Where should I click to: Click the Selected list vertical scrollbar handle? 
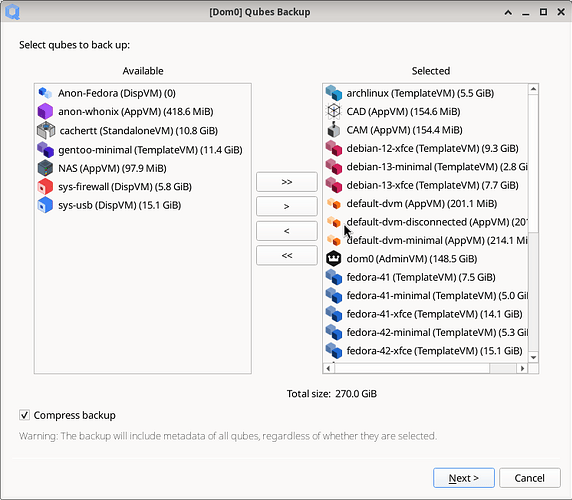coord(533,163)
